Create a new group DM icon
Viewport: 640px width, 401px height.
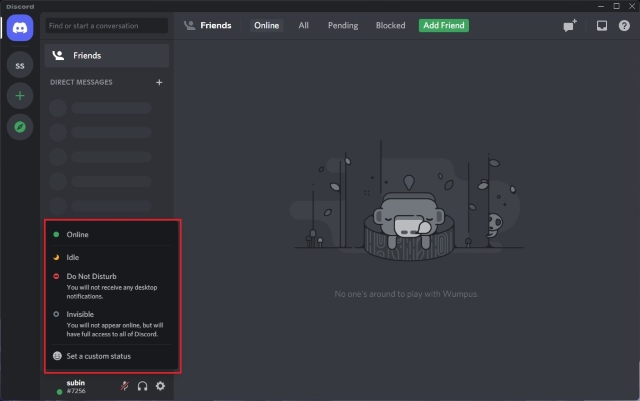click(570, 26)
